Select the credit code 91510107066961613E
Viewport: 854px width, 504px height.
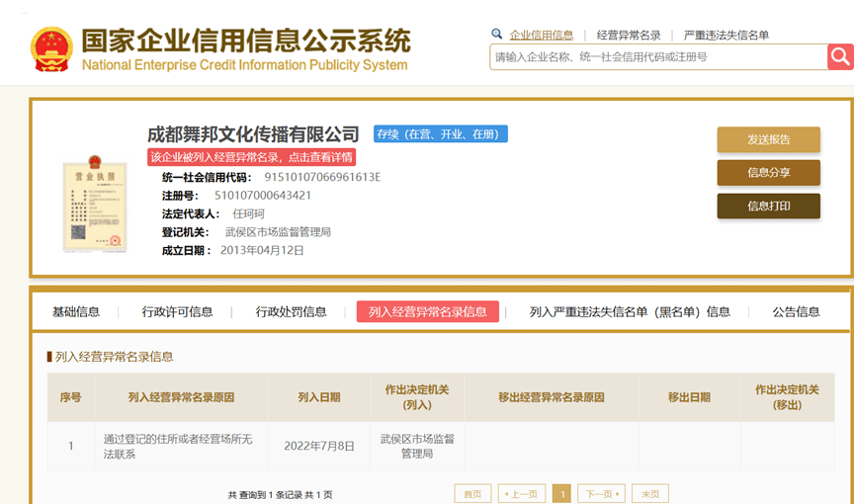(x=322, y=177)
